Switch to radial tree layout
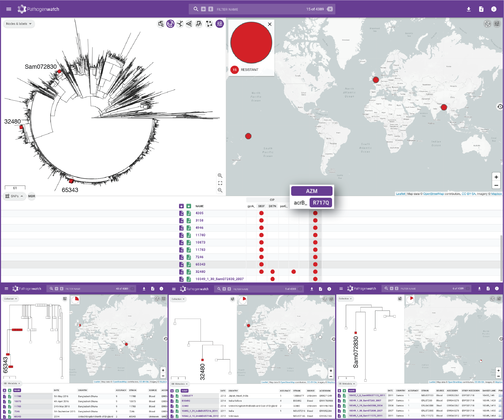 (180, 24)
